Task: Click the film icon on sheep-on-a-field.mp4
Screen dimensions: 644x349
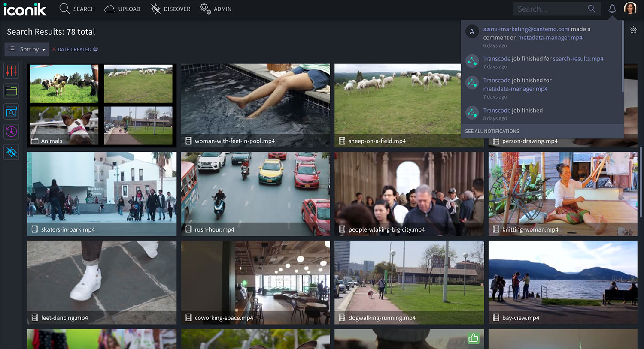Action: (x=342, y=141)
